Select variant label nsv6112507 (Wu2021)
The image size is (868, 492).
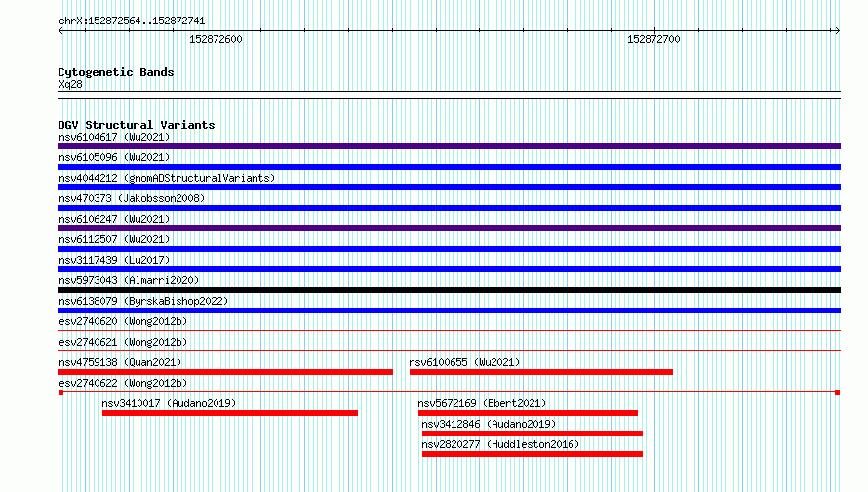coord(114,239)
